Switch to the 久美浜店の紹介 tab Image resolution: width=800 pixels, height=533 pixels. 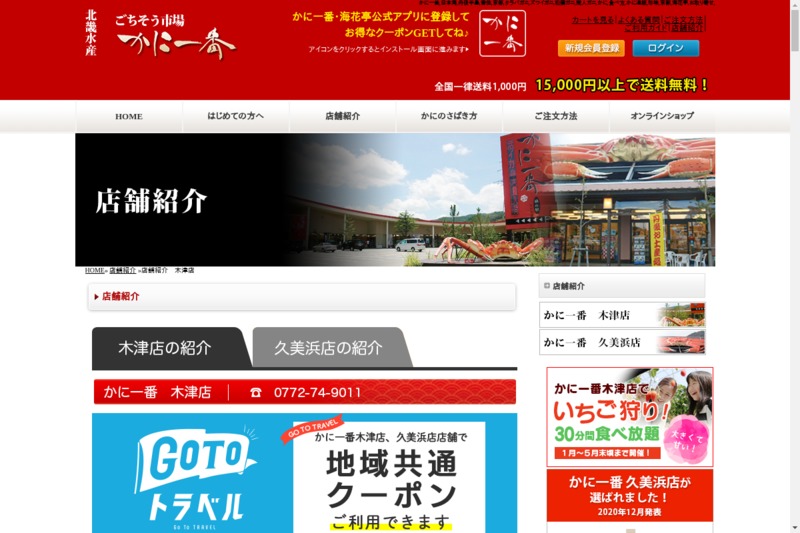click(328, 348)
